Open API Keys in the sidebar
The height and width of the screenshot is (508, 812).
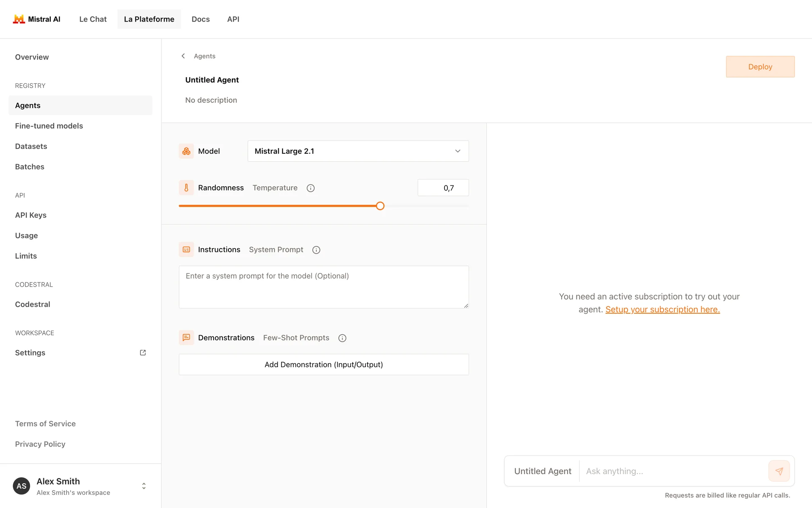pyautogui.click(x=31, y=215)
